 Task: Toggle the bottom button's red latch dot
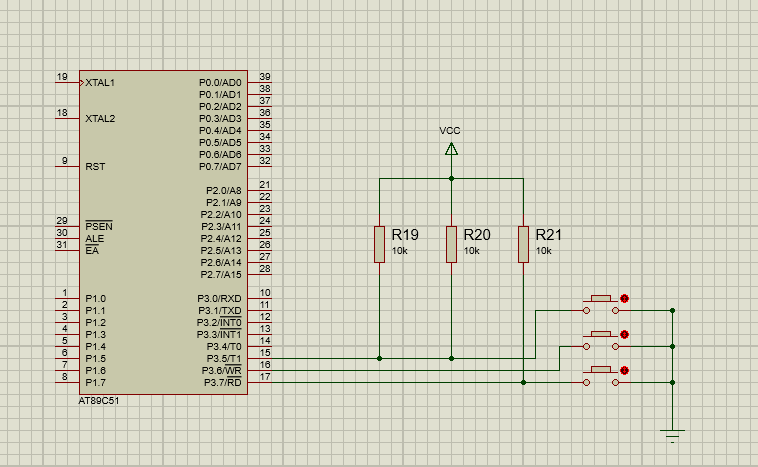pyautogui.click(x=625, y=370)
